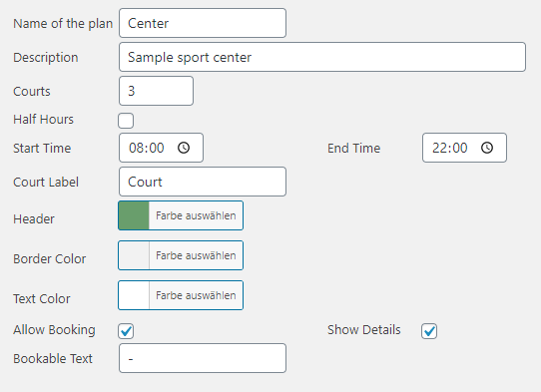541x392 pixels.
Task: Click the Border Color swatch preview
Action: pyautogui.click(x=134, y=255)
